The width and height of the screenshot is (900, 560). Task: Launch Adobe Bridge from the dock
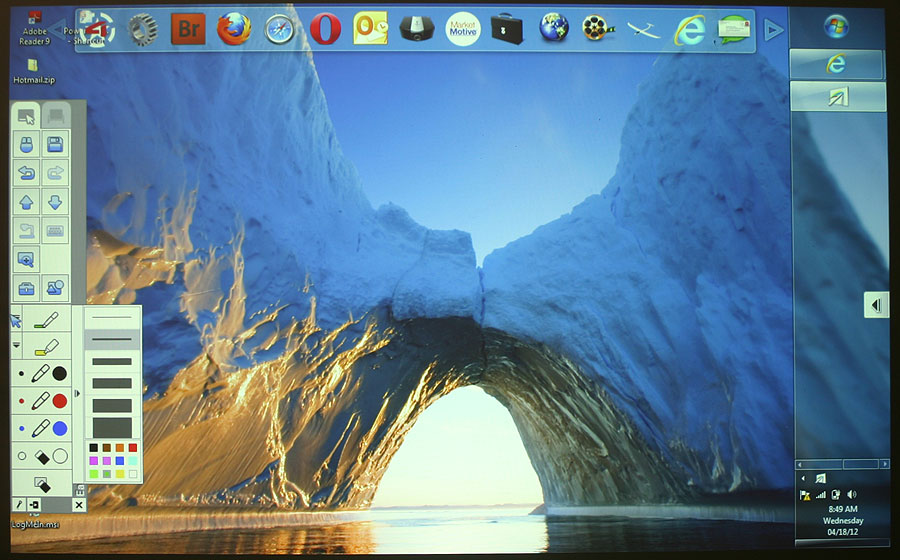tap(188, 29)
